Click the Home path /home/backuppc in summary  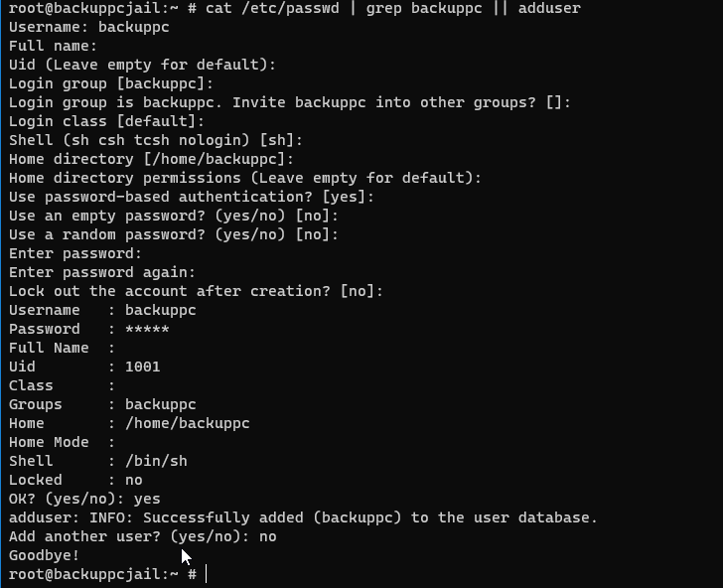(187, 424)
